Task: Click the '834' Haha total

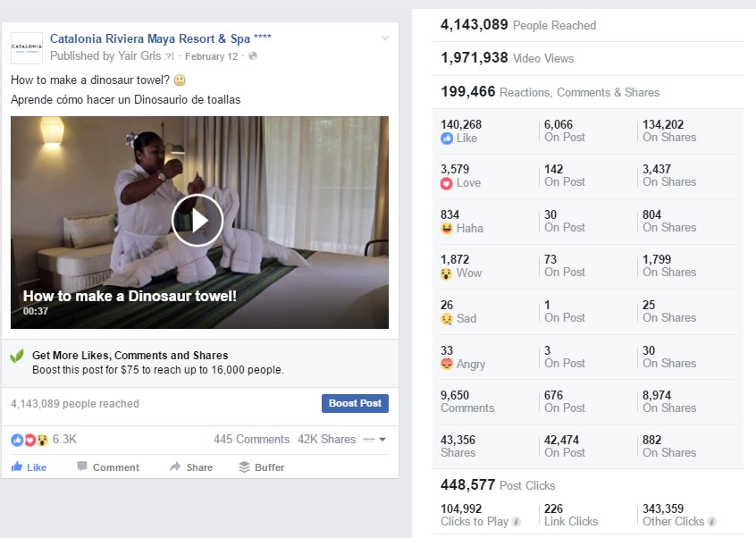Action: click(x=449, y=214)
